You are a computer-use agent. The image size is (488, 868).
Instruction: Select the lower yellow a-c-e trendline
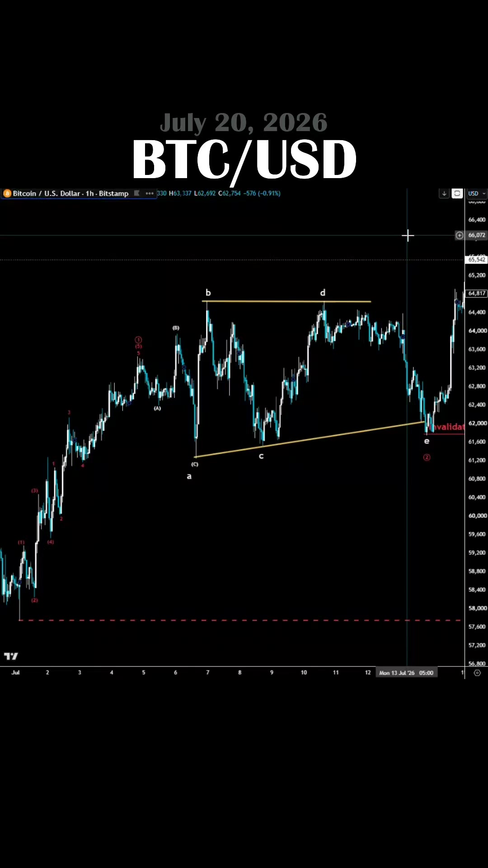pos(309,439)
